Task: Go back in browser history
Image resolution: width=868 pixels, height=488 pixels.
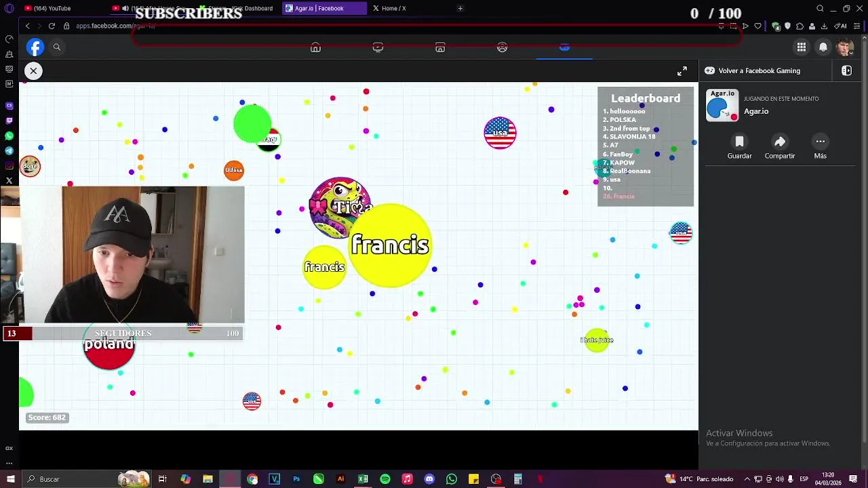Action: click(x=27, y=26)
